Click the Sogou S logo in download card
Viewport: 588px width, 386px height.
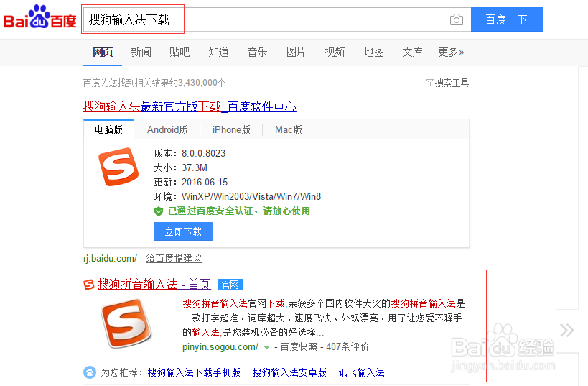tap(118, 167)
